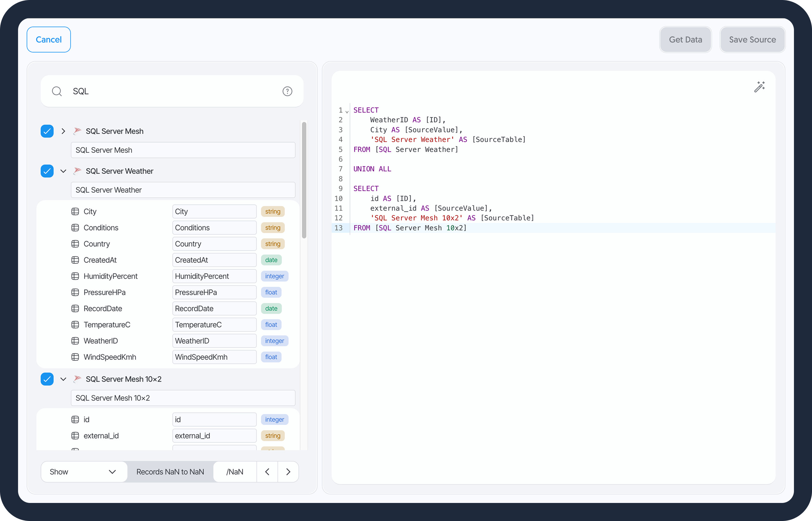Click the integer type badge for id
The width and height of the screenshot is (812, 521).
point(274,420)
